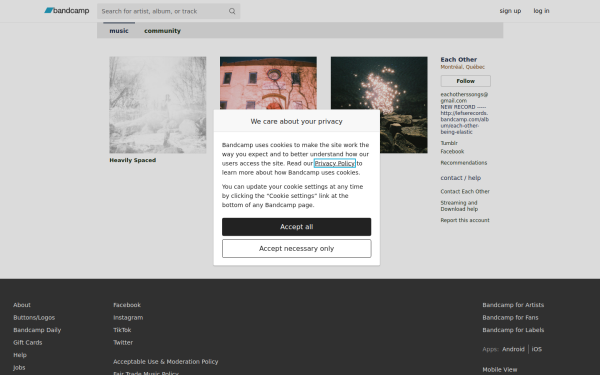Open the Help footer link
600x375 pixels.
coord(20,355)
